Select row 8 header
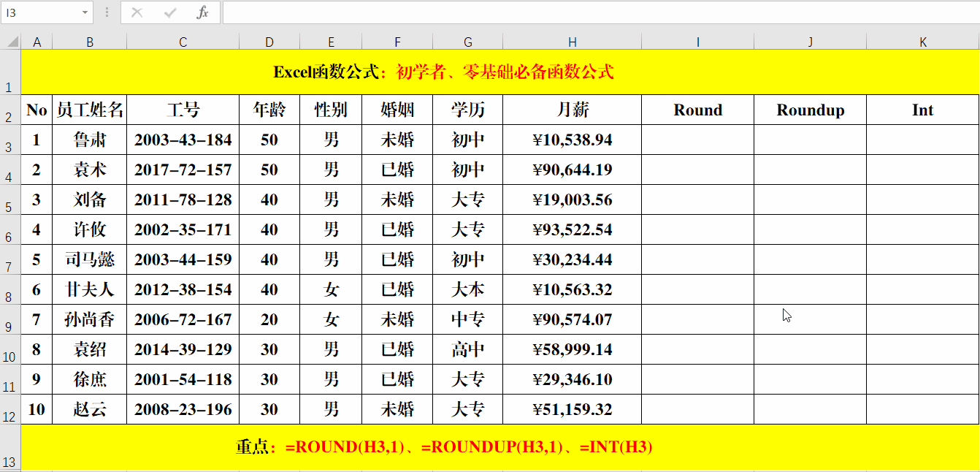980x472 pixels. pyautogui.click(x=11, y=289)
